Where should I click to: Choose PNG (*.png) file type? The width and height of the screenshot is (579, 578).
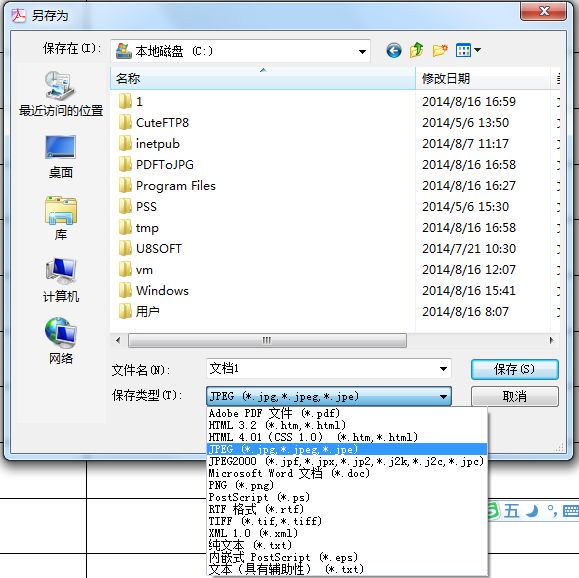pos(347,485)
